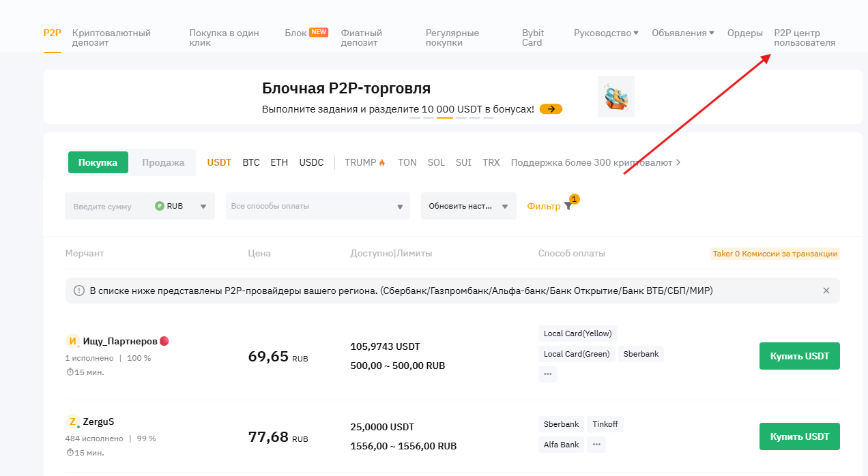Screen dimensions: 868x476
Task: Open the Обновить настройки dropdown
Action: pyautogui.click(x=468, y=206)
